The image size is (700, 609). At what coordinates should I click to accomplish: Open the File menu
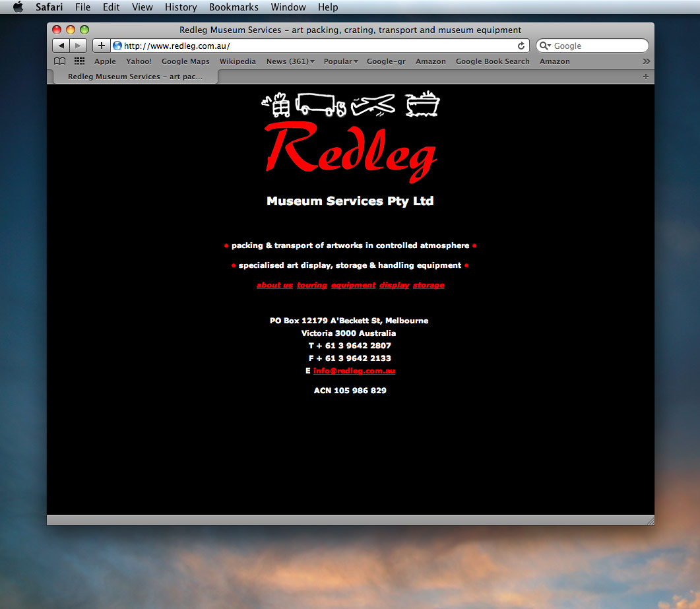(82, 7)
